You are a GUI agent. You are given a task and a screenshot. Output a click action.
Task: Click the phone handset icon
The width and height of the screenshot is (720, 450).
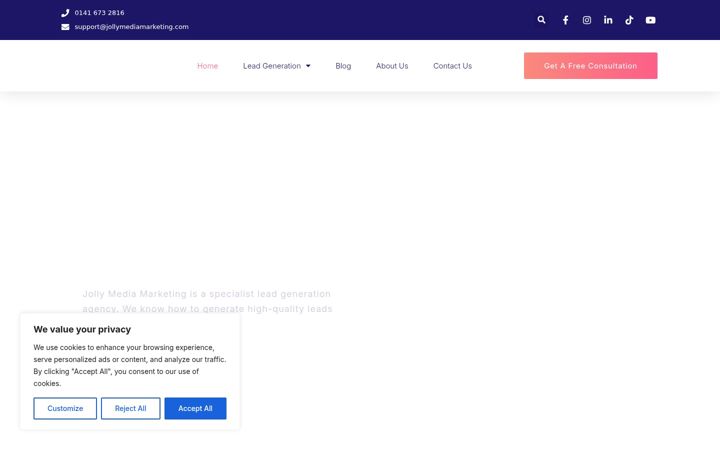pyautogui.click(x=65, y=13)
